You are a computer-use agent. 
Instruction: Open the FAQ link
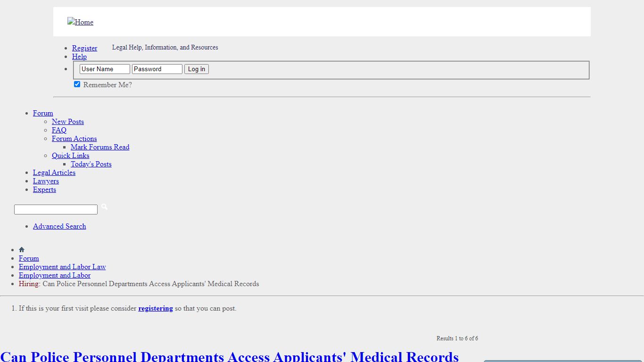point(59,130)
